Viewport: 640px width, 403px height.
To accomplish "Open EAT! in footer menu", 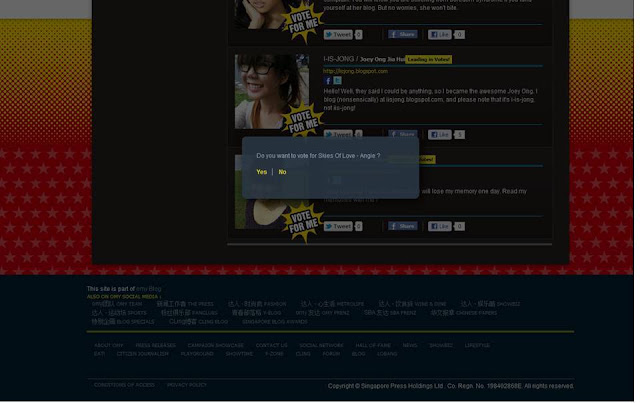I will click(99, 354).
